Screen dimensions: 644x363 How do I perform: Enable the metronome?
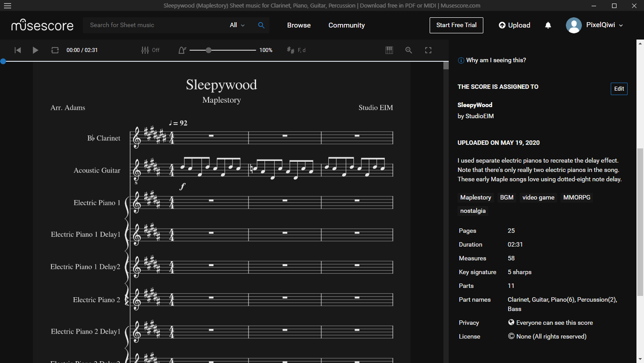(x=182, y=50)
